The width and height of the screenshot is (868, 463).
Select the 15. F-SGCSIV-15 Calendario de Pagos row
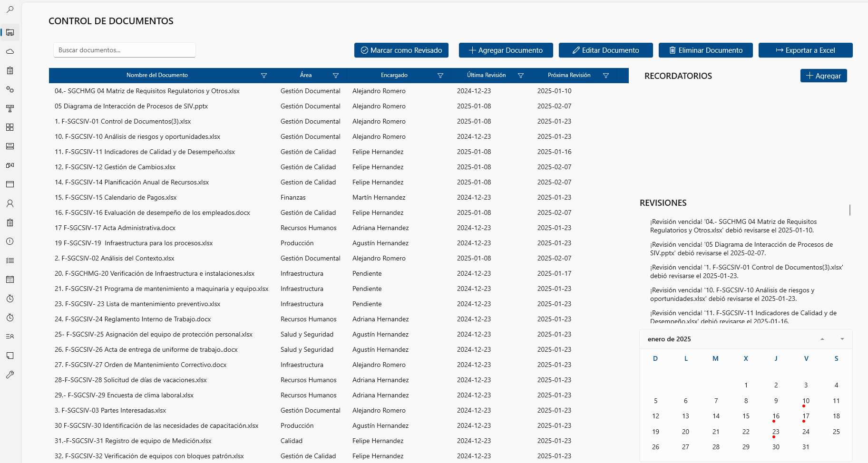116,197
